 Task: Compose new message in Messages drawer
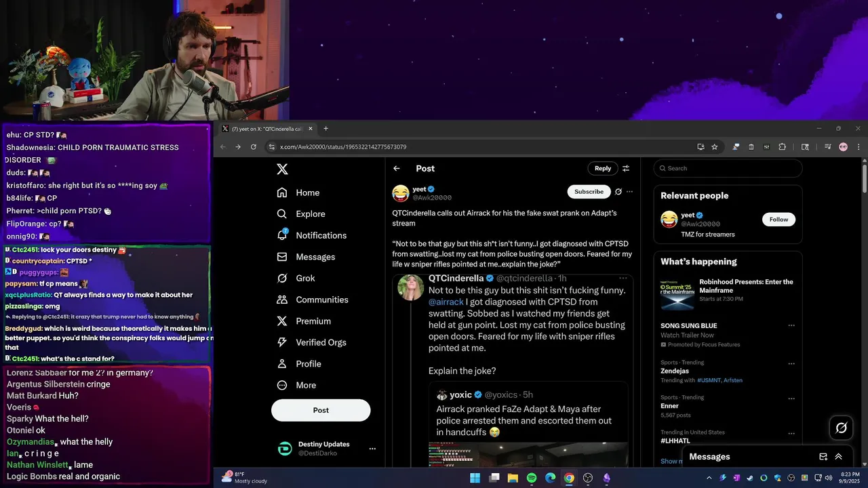823,457
